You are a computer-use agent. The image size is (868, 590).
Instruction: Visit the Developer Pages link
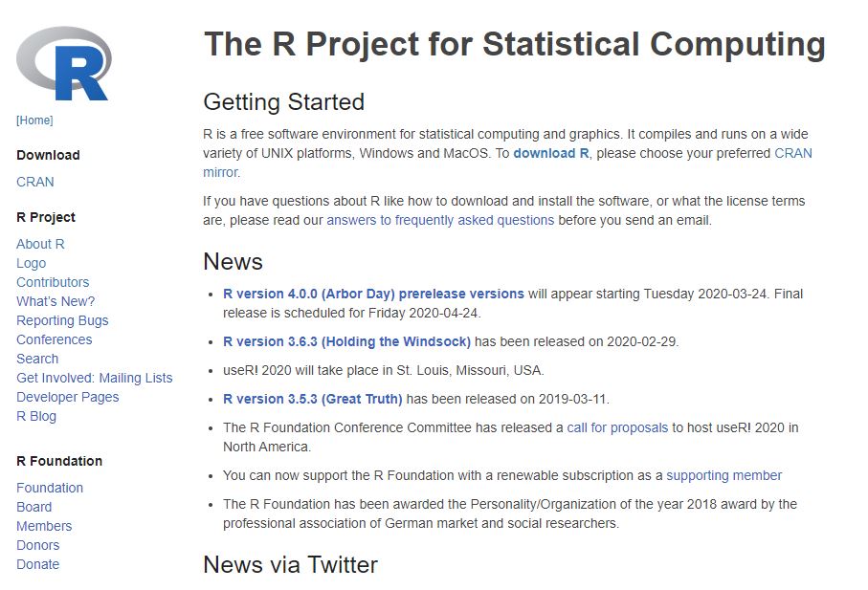tap(68, 397)
